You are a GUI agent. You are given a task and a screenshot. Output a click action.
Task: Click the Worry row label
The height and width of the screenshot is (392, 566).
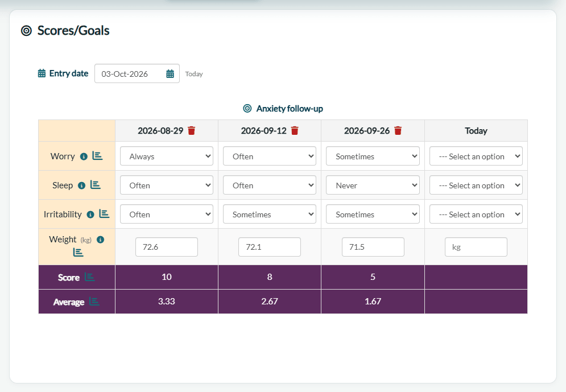click(x=63, y=156)
